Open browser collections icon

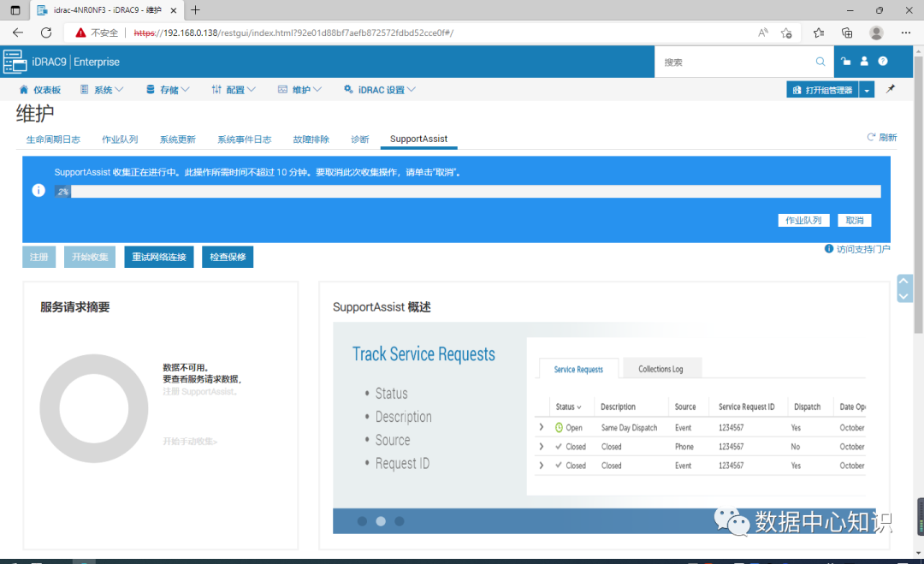coord(847,33)
